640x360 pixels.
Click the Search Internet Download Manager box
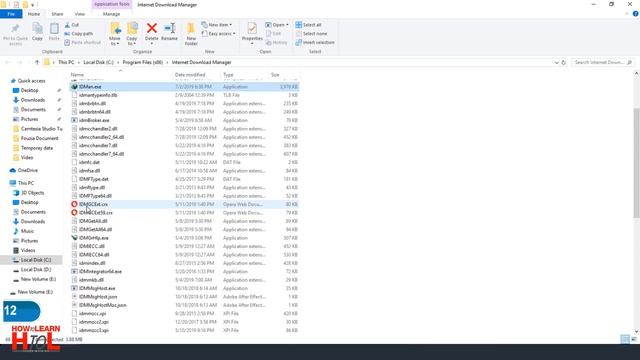[602, 62]
